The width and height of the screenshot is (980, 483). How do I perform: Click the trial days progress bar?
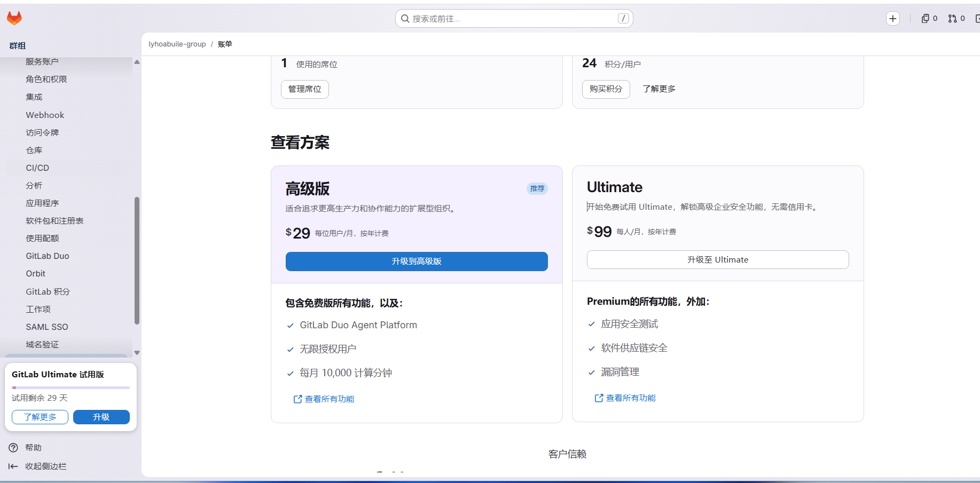point(70,387)
